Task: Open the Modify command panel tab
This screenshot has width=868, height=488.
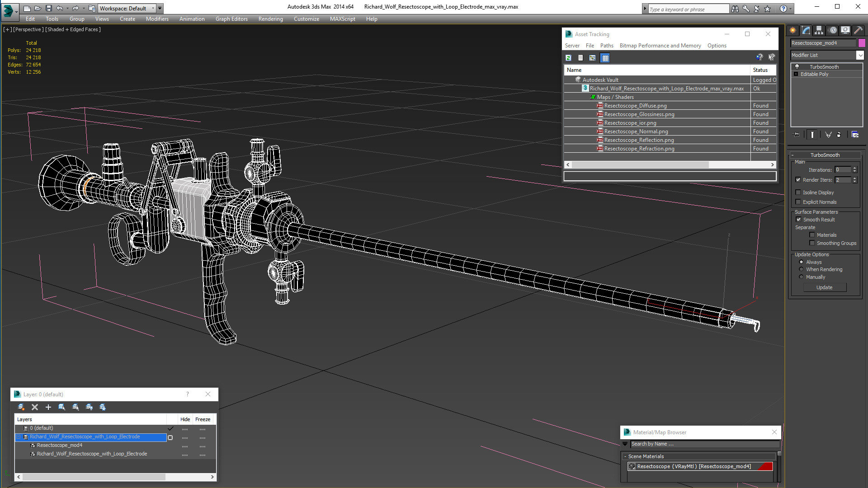Action: click(806, 30)
